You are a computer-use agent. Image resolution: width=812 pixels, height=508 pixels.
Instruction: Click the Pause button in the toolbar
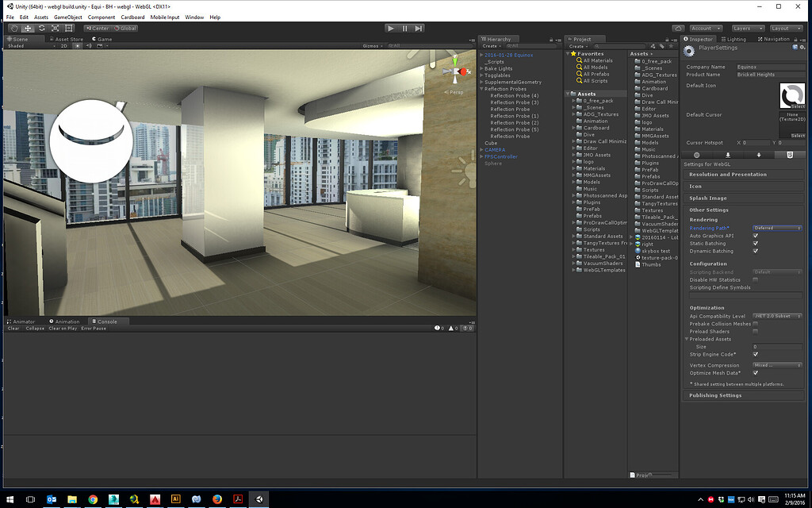pyautogui.click(x=404, y=28)
